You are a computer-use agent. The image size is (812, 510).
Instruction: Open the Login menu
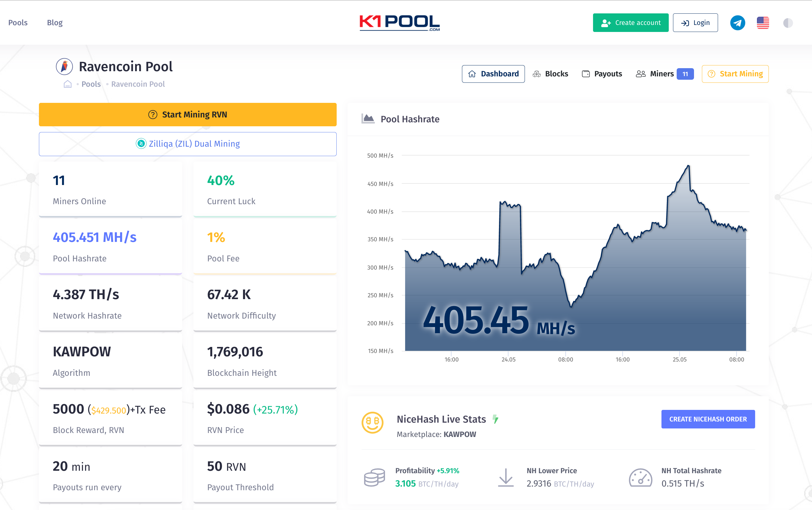coord(697,22)
